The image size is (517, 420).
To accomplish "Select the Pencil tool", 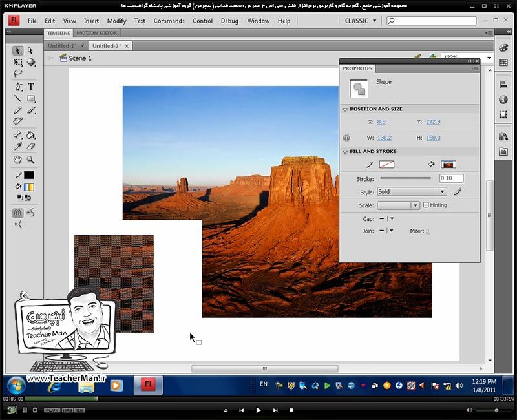I will (x=18, y=110).
